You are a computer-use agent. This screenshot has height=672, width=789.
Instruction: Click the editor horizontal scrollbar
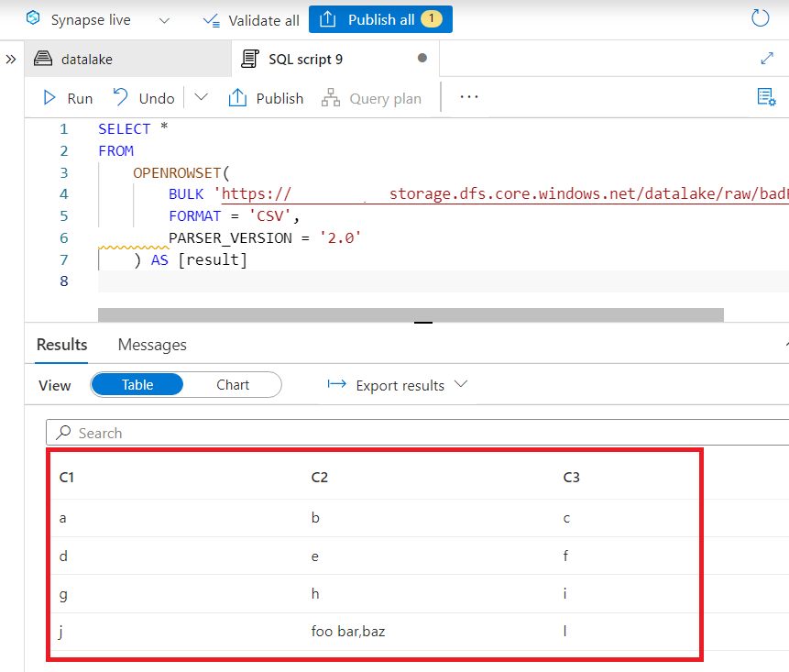click(411, 314)
